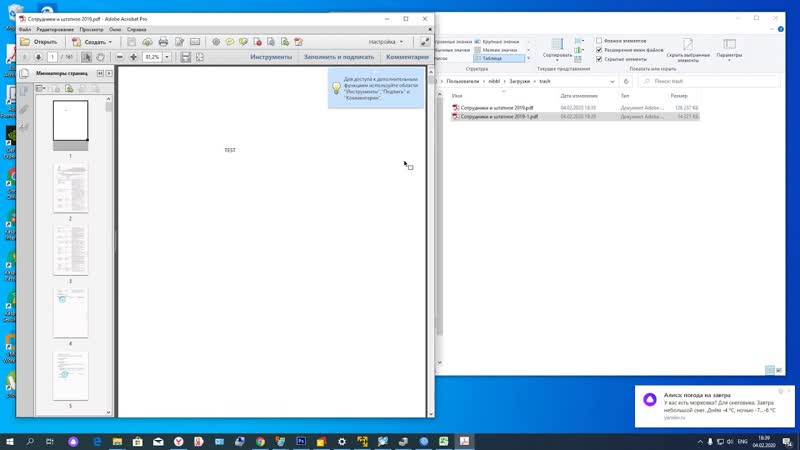Viewport: 800px width, 450px height.
Task: Go to next page with down arrow
Action: [38, 57]
